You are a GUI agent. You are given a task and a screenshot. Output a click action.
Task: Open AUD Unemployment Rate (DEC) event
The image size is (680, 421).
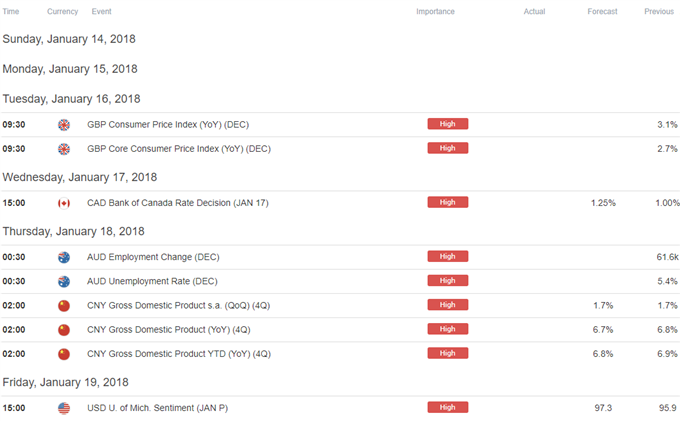[x=152, y=282]
